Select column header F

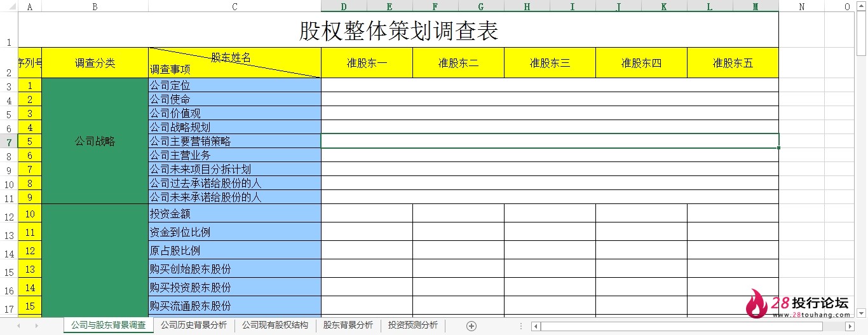point(435,6)
